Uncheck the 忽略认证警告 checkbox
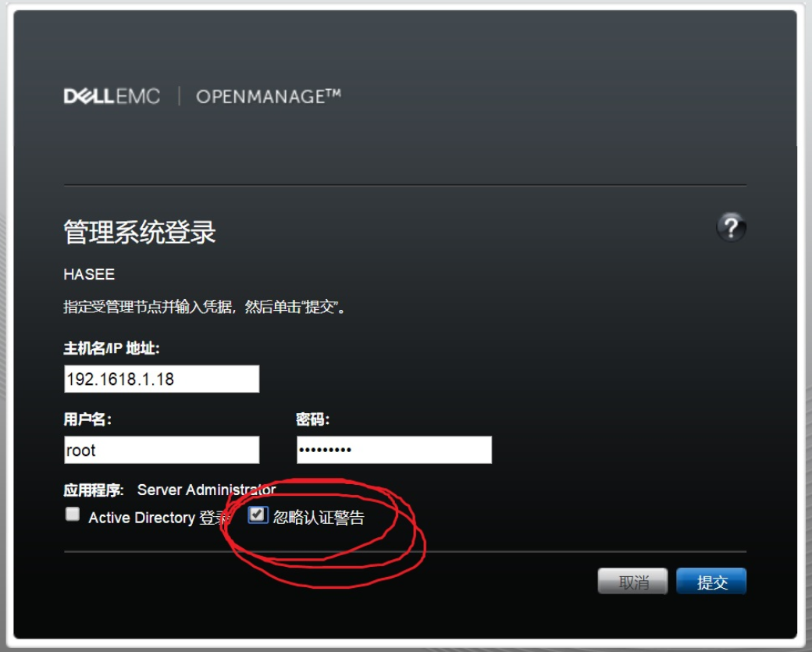The width and height of the screenshot is (812, 652). [x=258, y=515]
